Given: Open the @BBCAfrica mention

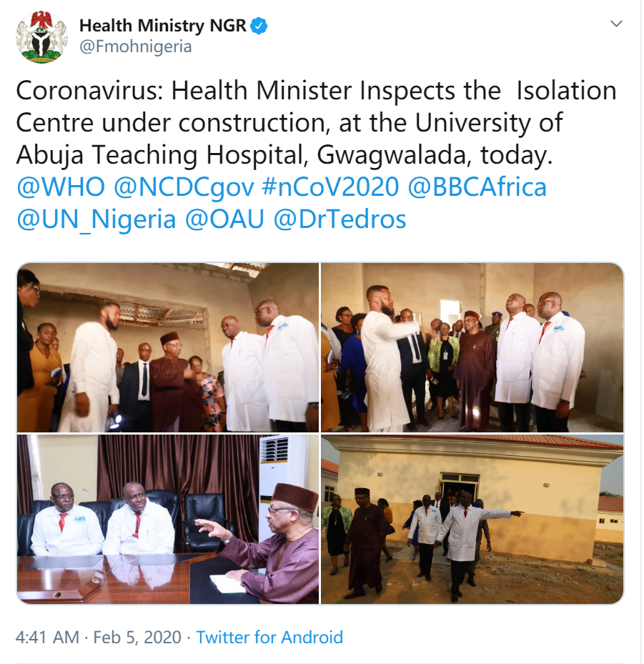Looking at the screenshot, I should 477,187.
